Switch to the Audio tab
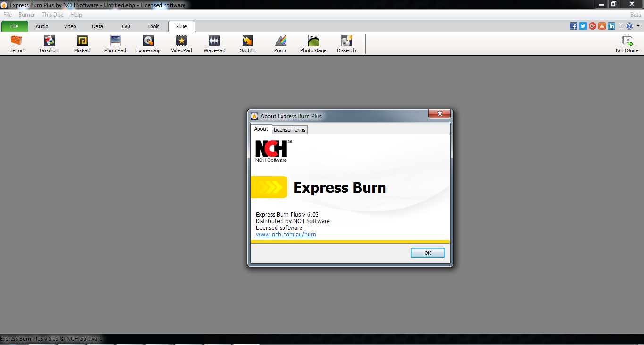 42,26
